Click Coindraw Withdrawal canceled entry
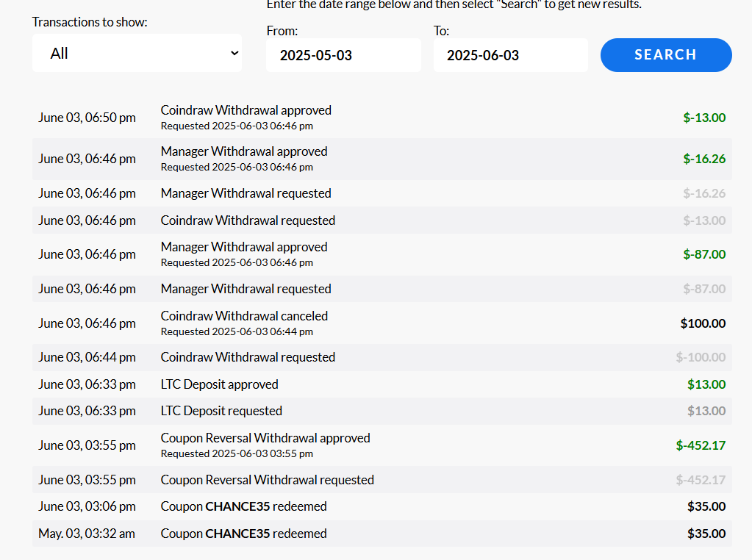Viewport: 752px width, 560px height. [x=244, y=316]
